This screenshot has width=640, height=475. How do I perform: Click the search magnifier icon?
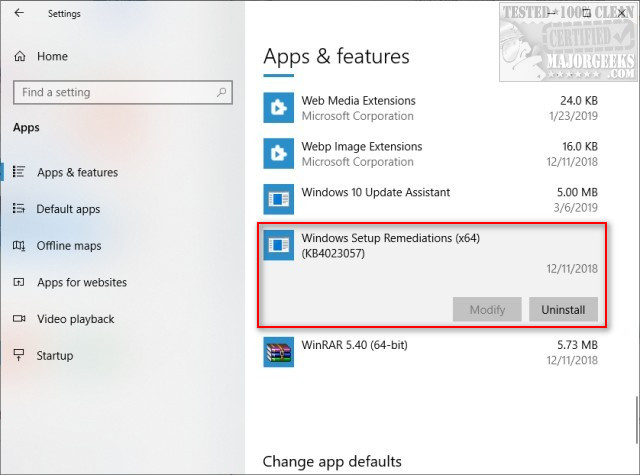(222, 92)
